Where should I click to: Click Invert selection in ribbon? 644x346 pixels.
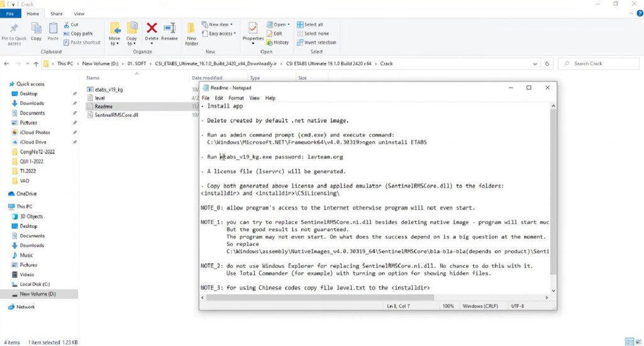point(316,42)
